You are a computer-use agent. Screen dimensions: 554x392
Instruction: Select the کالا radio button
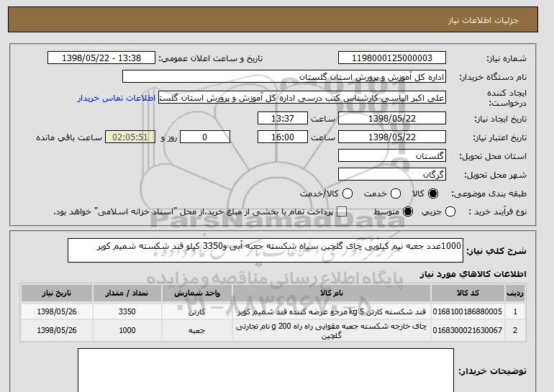[x=433, y=193]
